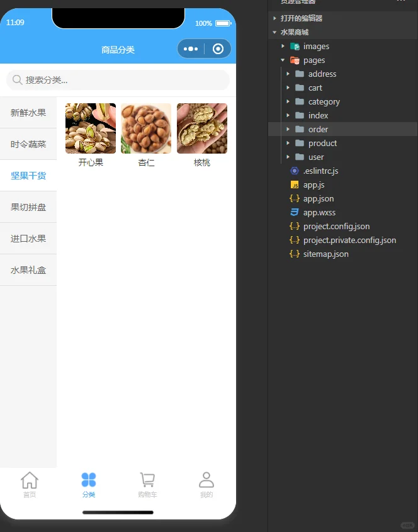Close mini program via the circle capsule icon
The width and height of the screenshot is (418, 532).
point(218,49)
